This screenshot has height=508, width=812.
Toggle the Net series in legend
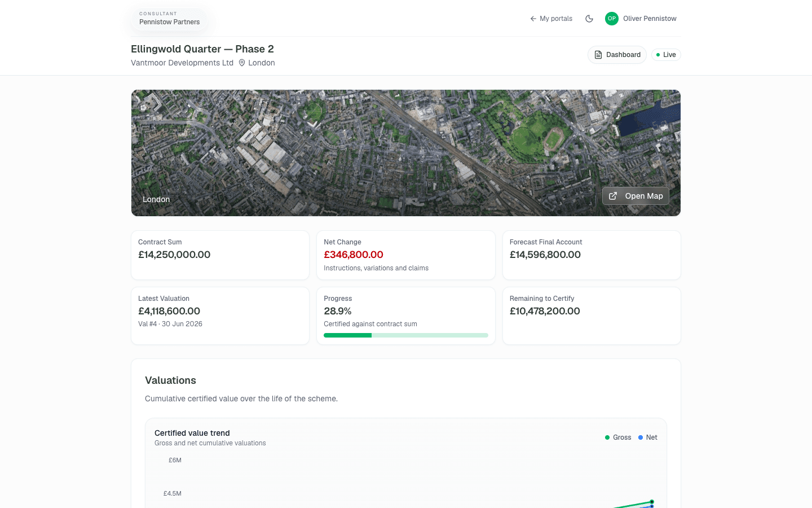click(648, 437)
